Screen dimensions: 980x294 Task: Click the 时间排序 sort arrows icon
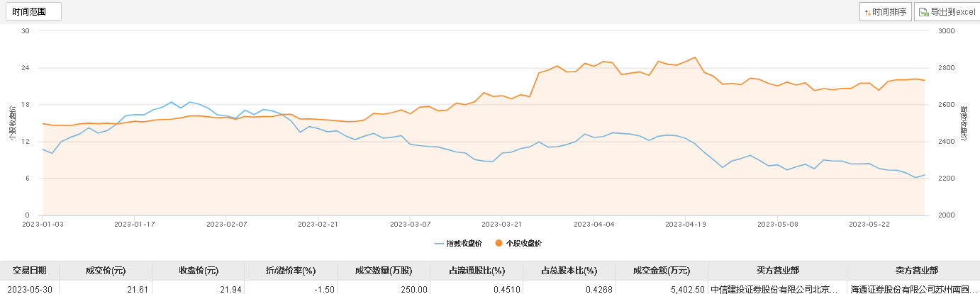point(867,12)
